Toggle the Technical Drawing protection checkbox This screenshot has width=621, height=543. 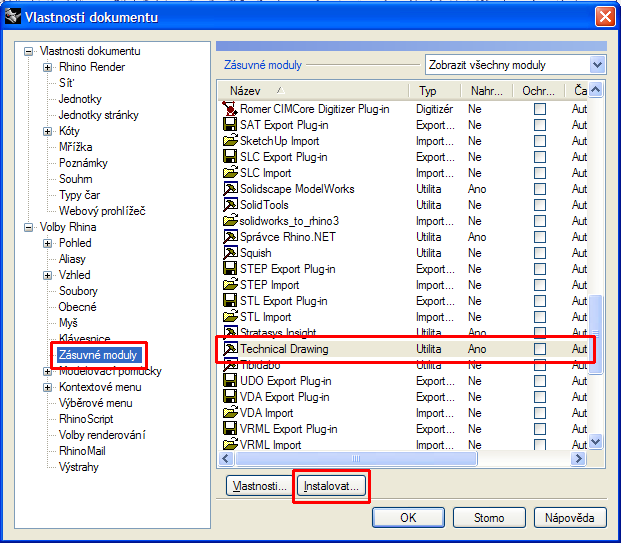(x=540, y=349)
